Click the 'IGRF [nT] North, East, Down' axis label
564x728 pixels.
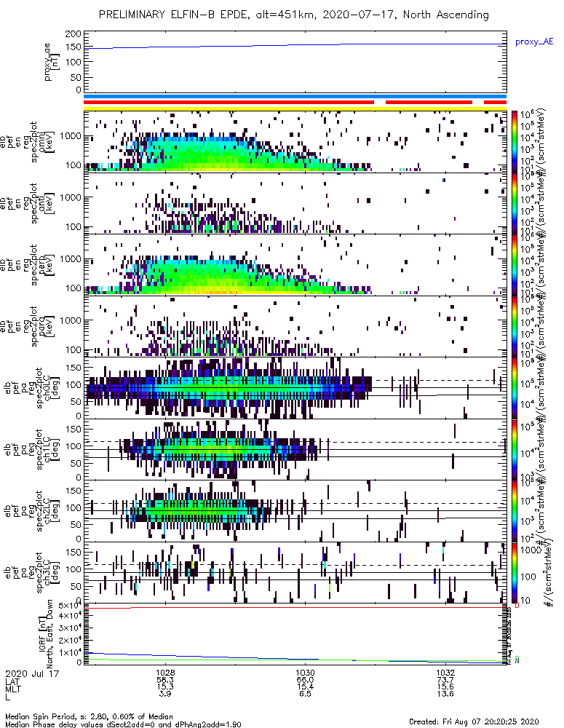coord(46,634)
